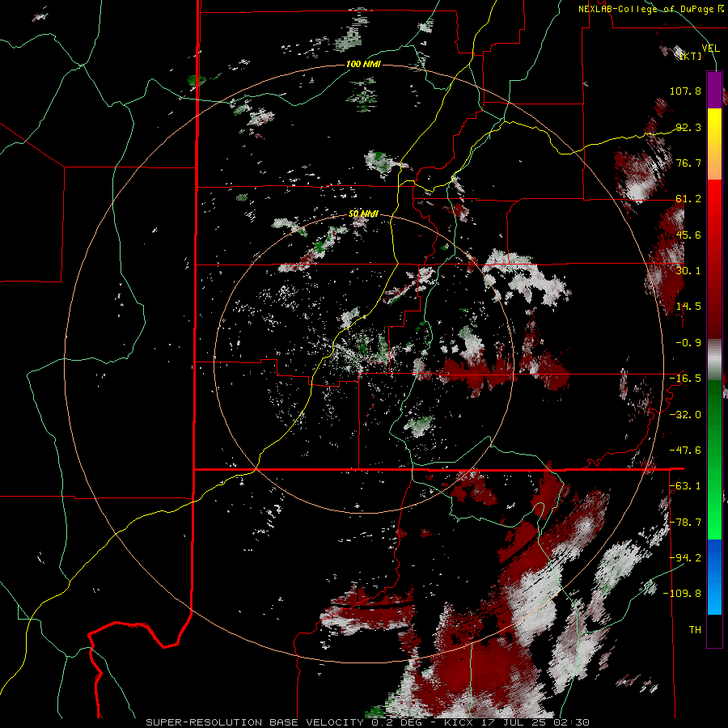
Task: Click the -47.6 velocity scale value
Action: point(685,450)
